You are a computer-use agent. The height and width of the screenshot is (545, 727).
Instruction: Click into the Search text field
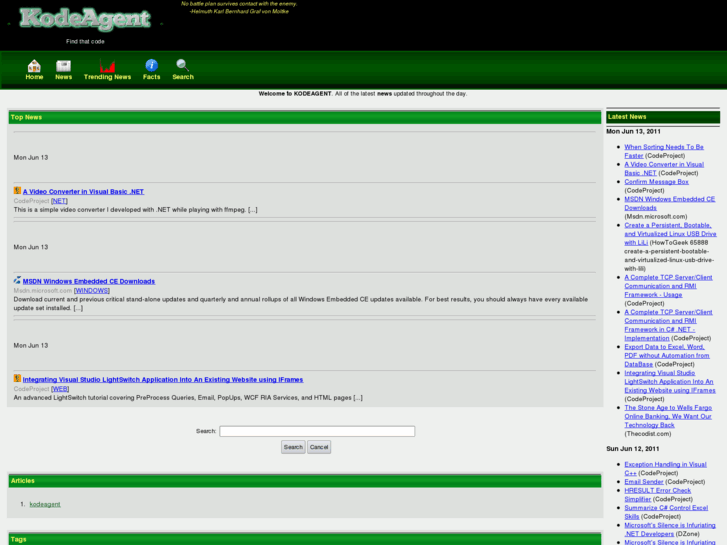(317, 431)
